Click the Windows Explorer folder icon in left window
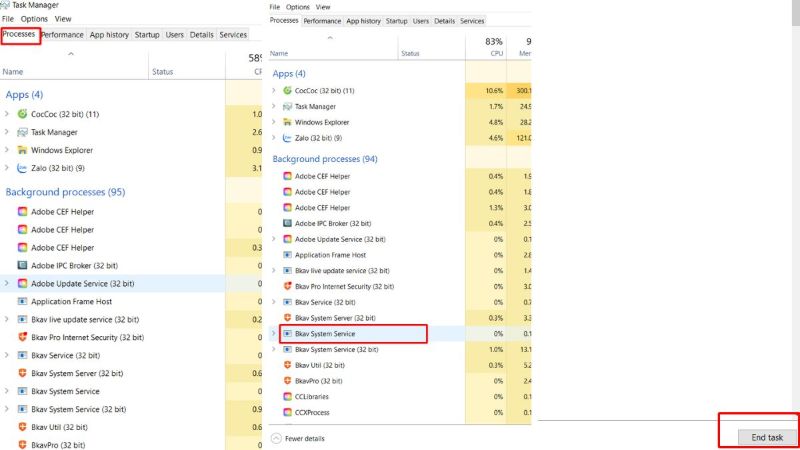Screen dimensions: 800x450 [x=22, y=150]
